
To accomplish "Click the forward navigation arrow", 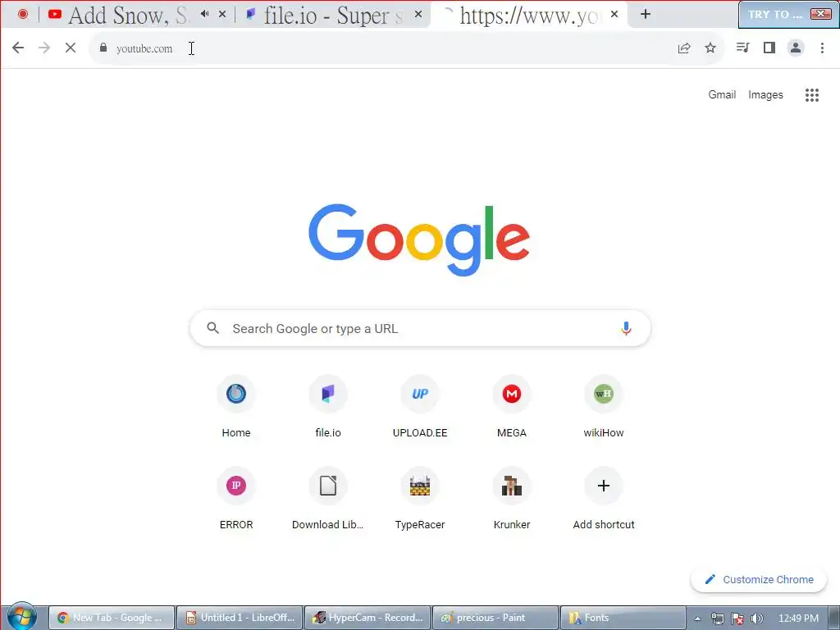I will [x=44, y=48].
